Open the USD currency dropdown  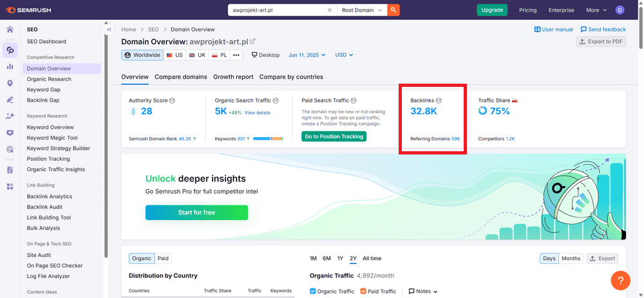pyautogui.click(x=344, y=55)
